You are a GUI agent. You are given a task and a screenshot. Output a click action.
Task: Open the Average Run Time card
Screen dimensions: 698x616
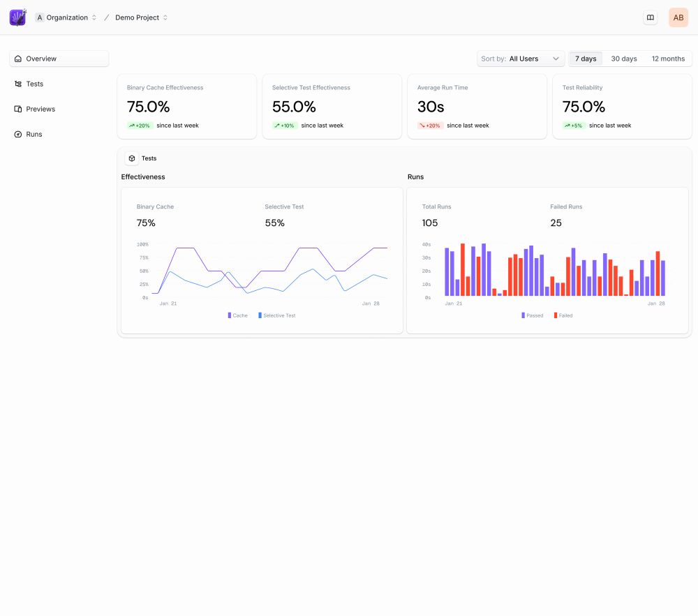point(477,107)
